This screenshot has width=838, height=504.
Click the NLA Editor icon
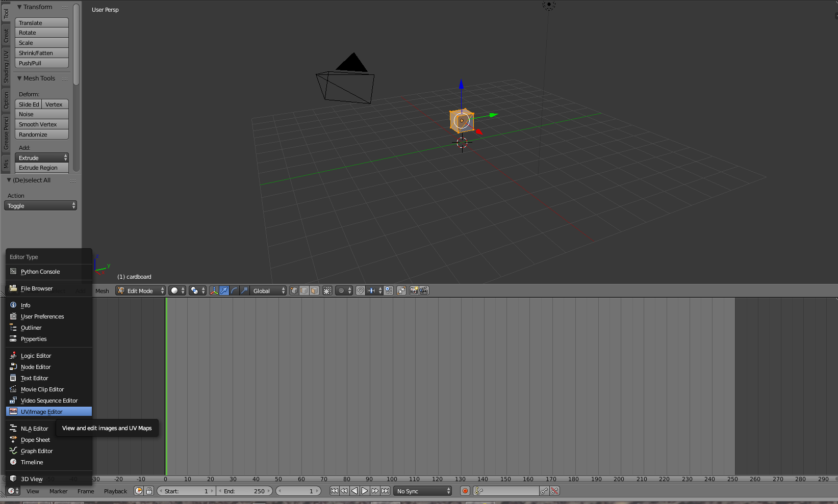coord(13,429)
